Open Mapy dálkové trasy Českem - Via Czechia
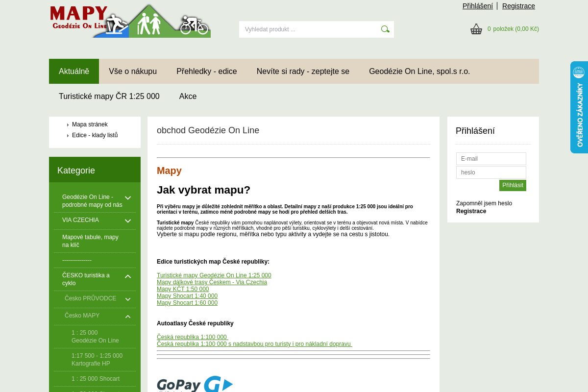Image resolution: width=588 pixels, height=392 pixels. point(212,282)
